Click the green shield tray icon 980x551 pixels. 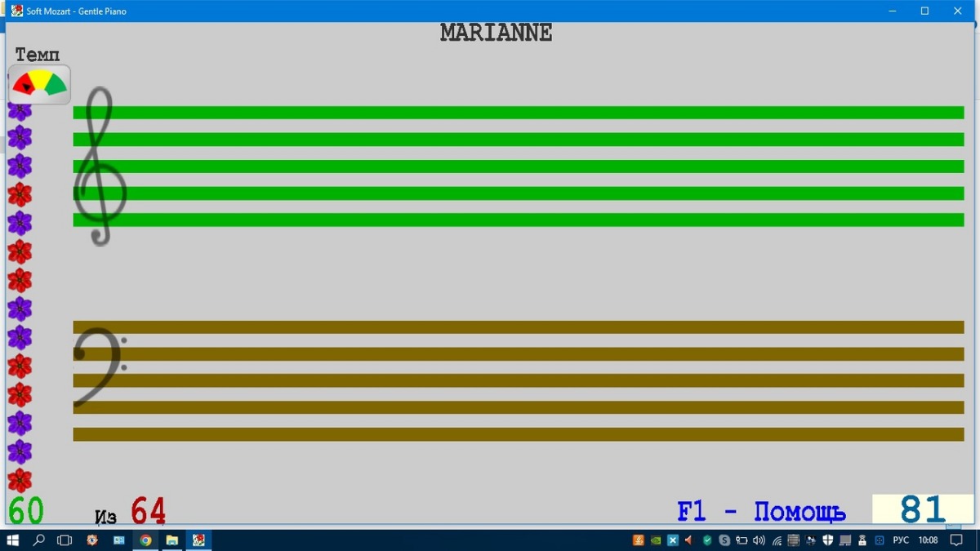(707, 540)
